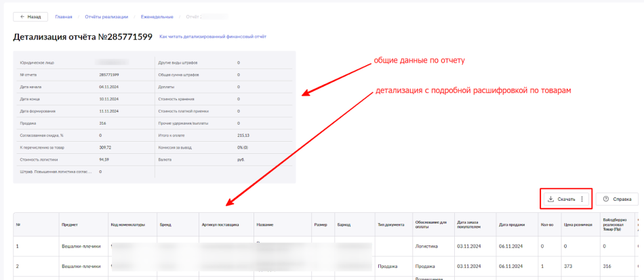
Task: Open the three-dot menu beside Скачать
Action: [582, 199]
